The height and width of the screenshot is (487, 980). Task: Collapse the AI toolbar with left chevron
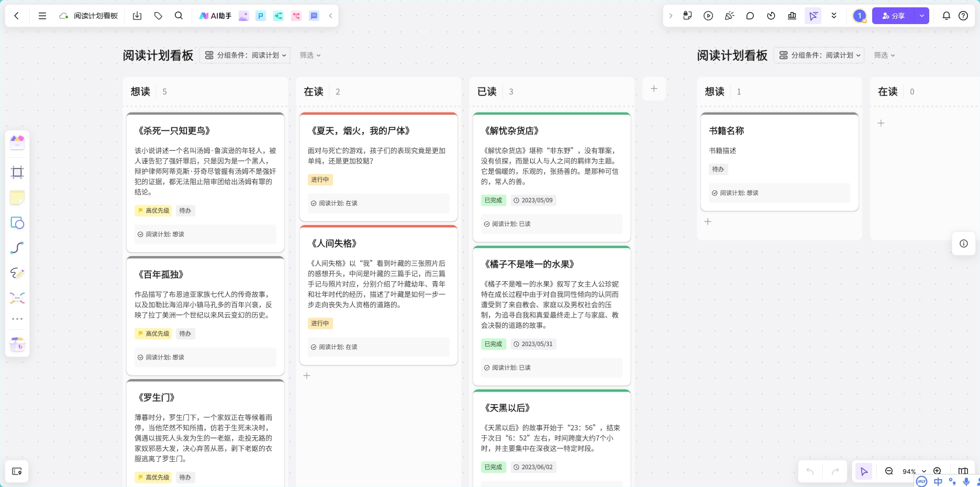click(x=331, y=16)
